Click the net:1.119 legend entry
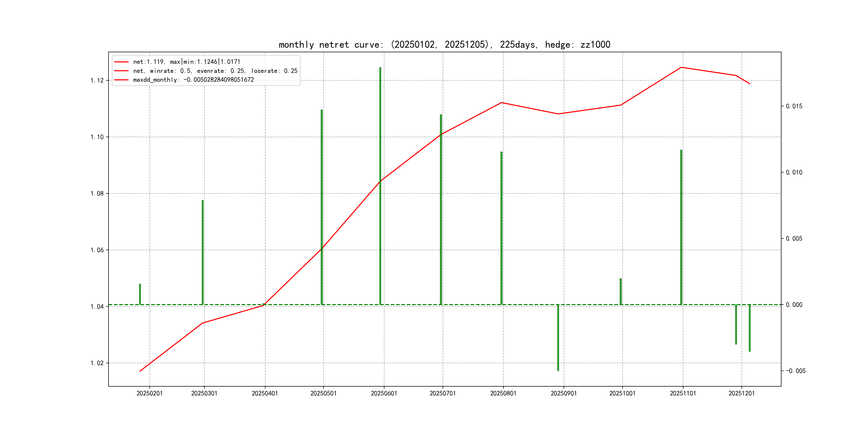The image size is (868, 434). click(x=186, y=62)
